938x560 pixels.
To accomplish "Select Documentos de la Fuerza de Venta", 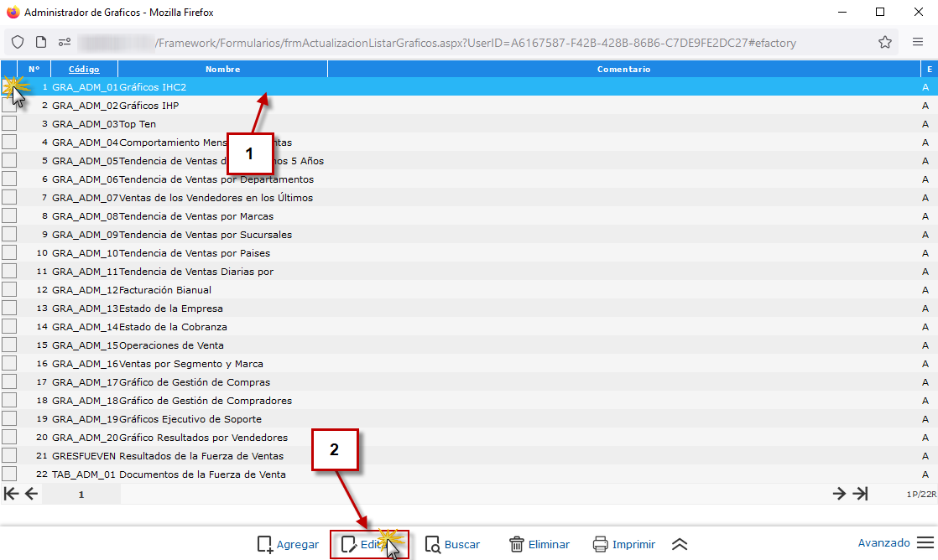I will click(x=469, y=474).
